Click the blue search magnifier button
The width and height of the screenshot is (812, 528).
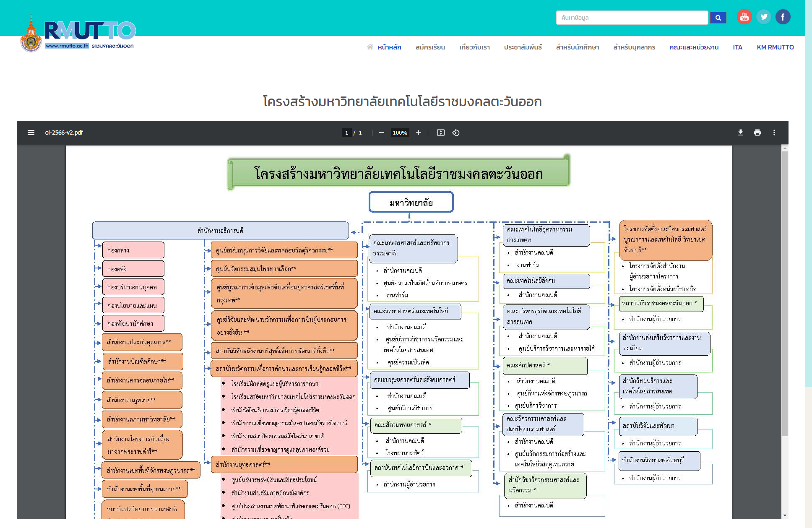pos(718,18)
